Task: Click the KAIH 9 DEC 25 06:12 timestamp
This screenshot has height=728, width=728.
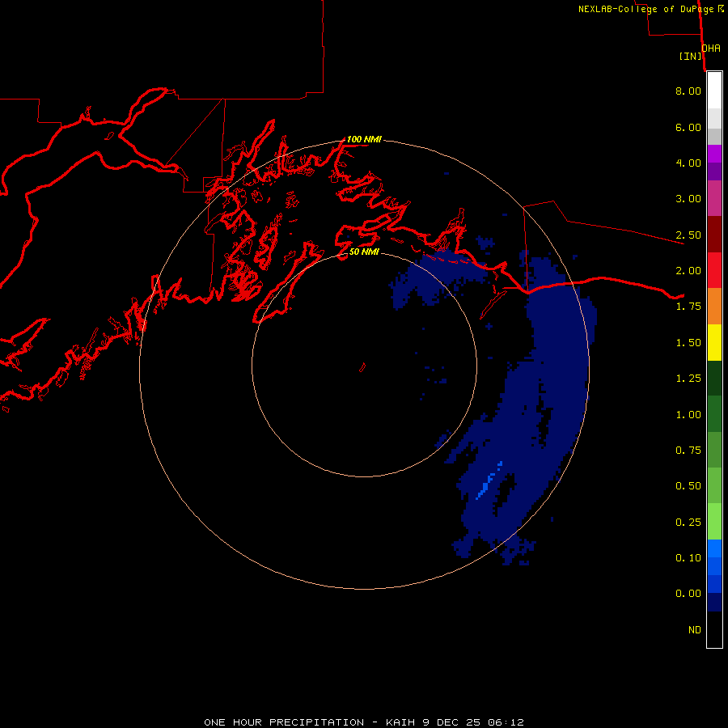Action: (455, 722)
